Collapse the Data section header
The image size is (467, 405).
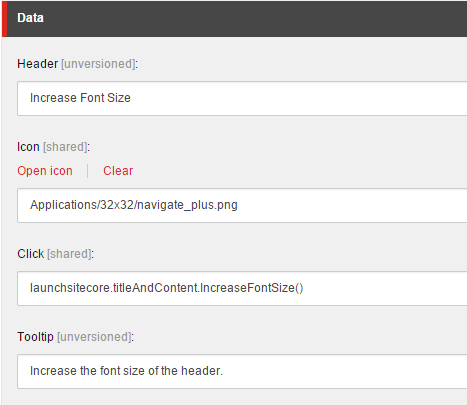click(x=234, y=18)
